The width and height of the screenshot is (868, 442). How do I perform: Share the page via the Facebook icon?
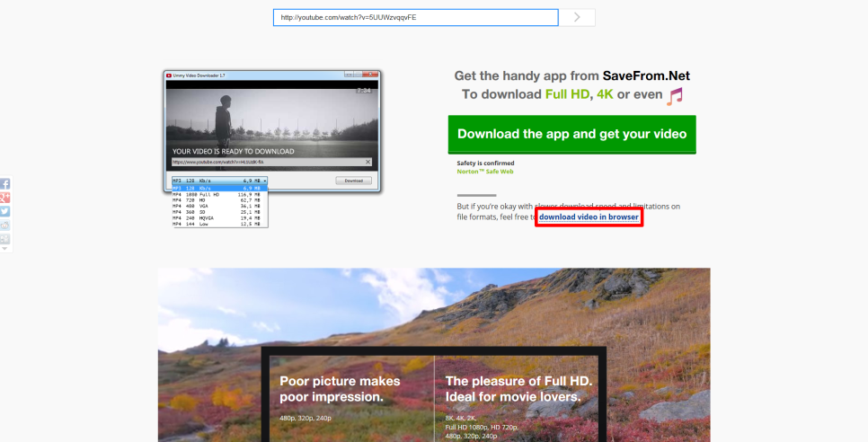pyautogui.click(x=5, y=184)
